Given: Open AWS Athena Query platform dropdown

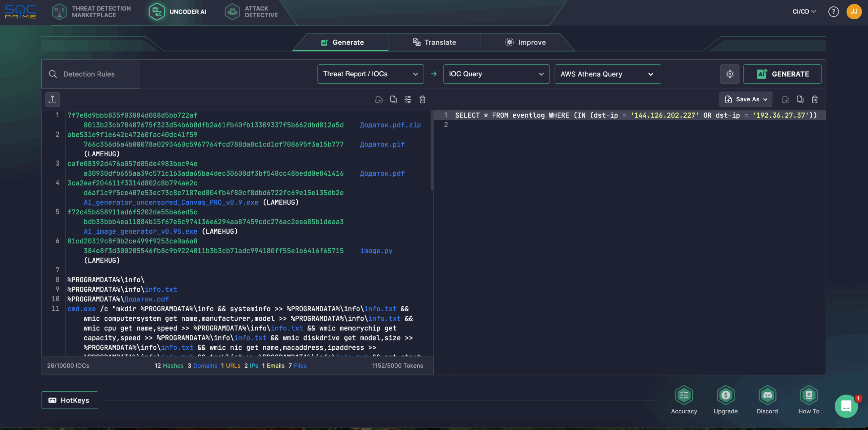Looking at the screenshot, I should pyautogui.click(x=608, y=74).
